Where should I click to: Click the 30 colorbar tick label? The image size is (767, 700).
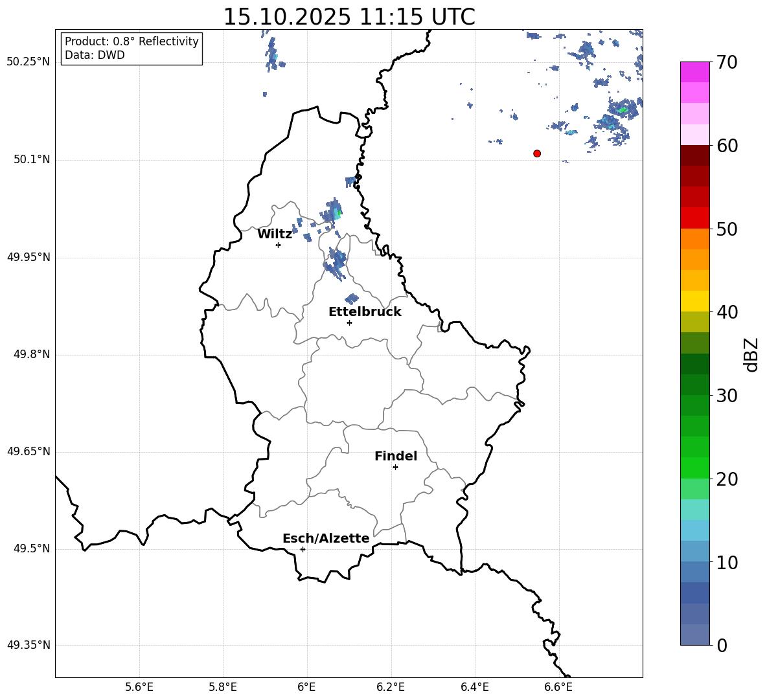727,396
